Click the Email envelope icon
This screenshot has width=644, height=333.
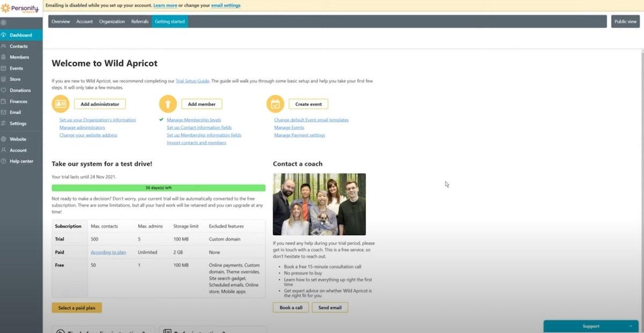coord(4,112)
